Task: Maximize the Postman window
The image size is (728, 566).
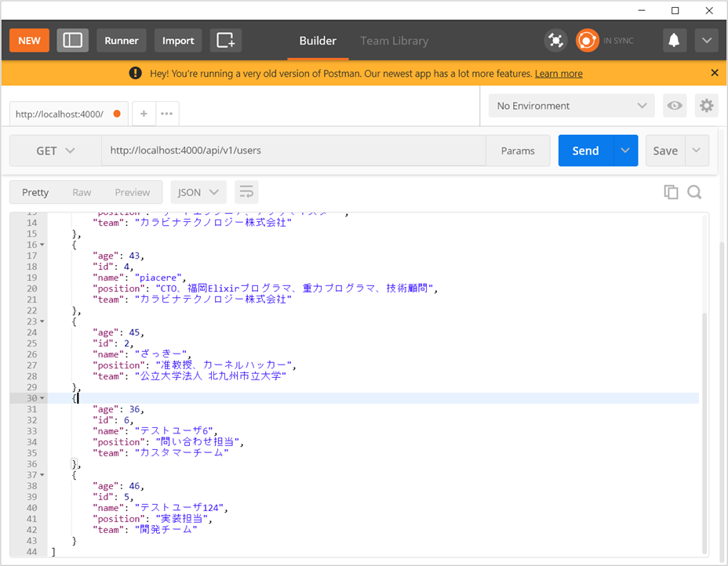Action: pyautogui.click(x=675, y=10)
